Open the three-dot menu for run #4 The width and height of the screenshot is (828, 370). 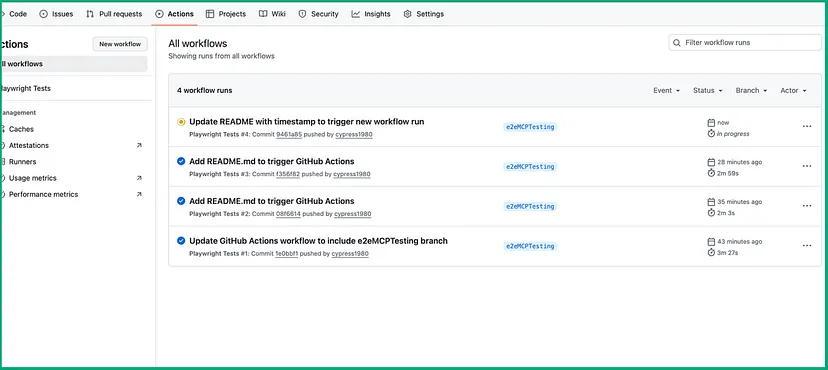coord(807,126)
